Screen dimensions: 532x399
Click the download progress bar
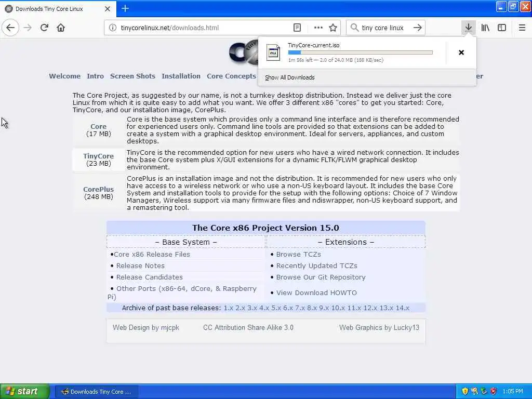(361, 52)
